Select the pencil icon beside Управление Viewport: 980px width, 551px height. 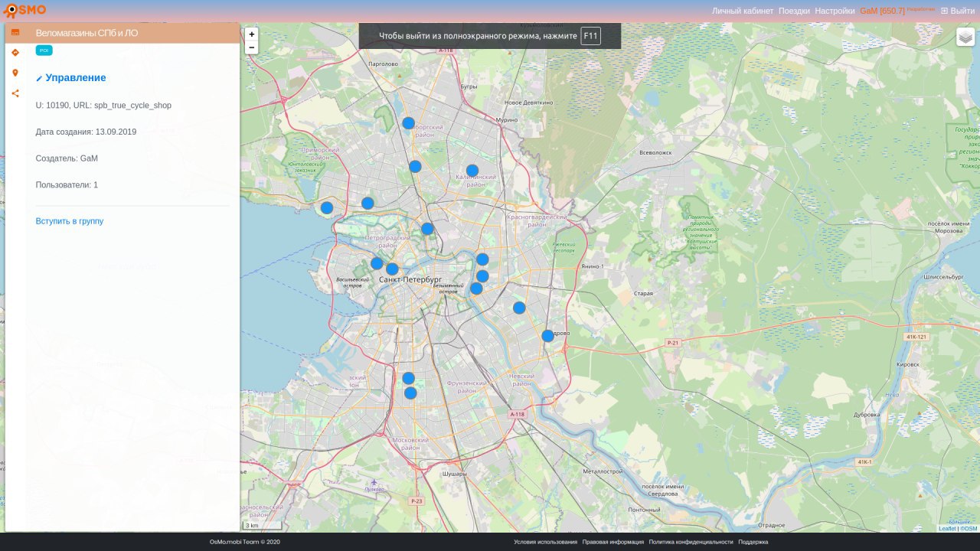pos(40,79)
